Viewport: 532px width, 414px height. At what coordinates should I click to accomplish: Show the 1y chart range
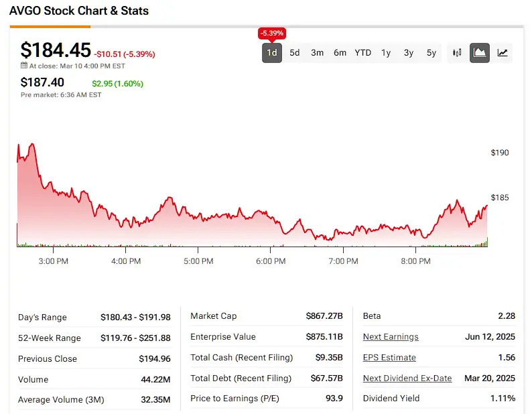386,53
